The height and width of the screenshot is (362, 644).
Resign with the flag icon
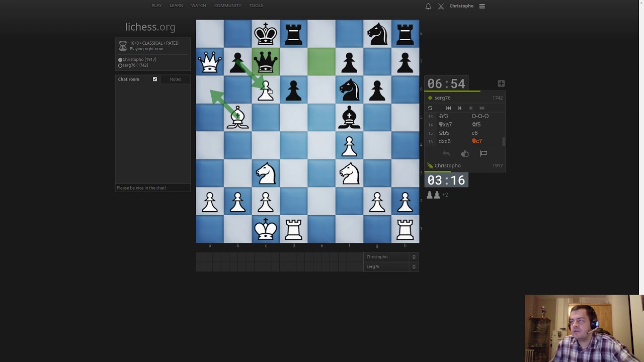484,154
